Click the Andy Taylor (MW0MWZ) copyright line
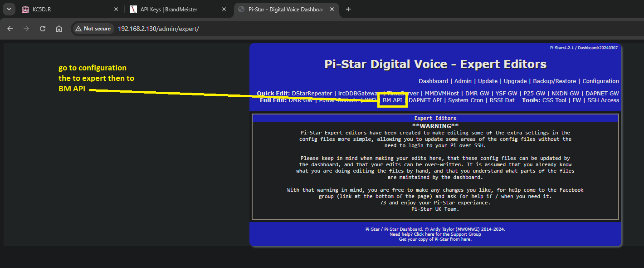 [435, 229]
